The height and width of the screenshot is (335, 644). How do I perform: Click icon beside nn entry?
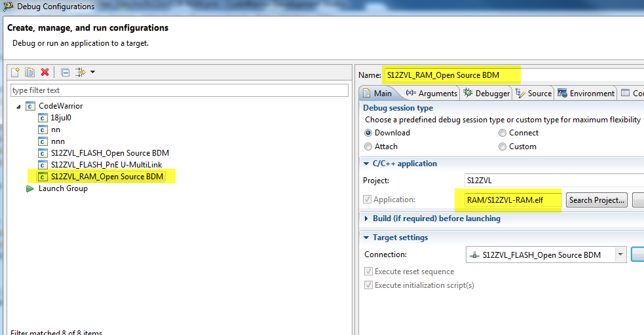click(x=43, y=130)
